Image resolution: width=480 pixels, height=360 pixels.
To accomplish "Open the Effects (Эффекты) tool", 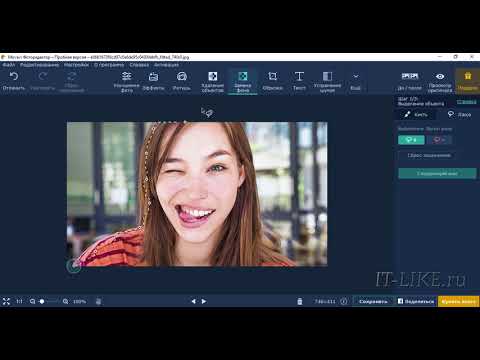I will [153, 81].
